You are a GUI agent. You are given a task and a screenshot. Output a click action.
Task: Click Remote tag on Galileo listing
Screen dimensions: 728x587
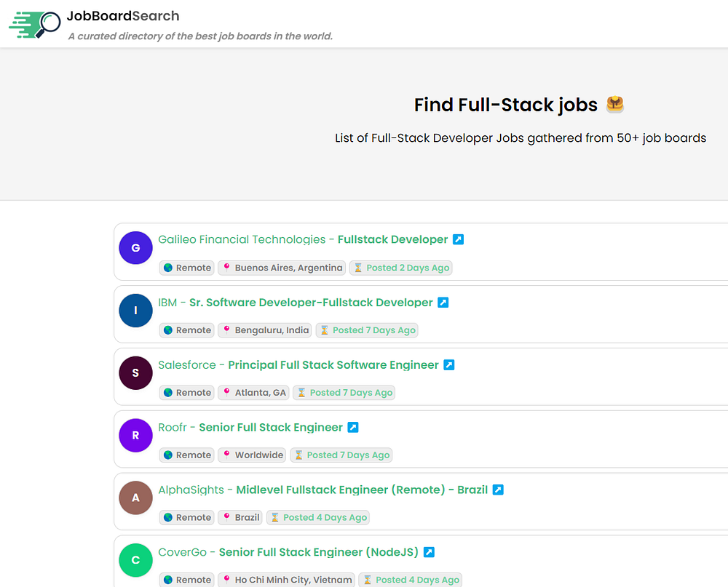point(187,268)
